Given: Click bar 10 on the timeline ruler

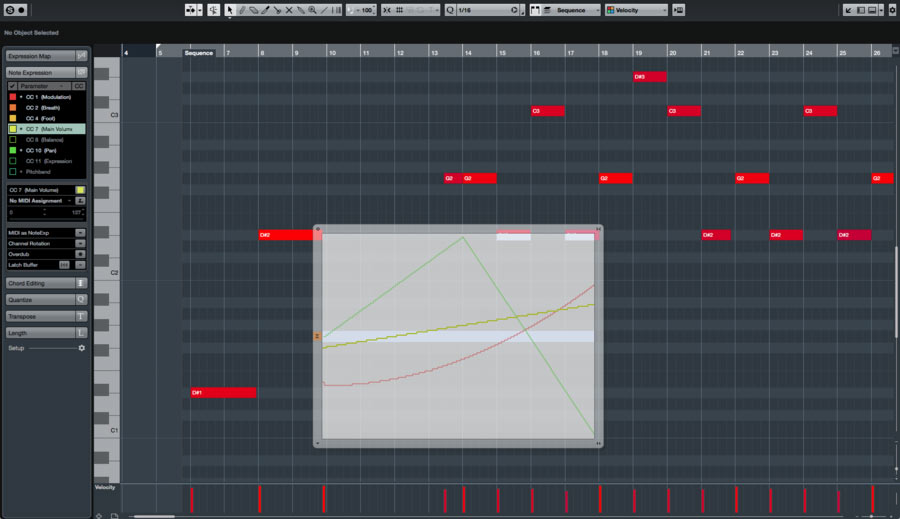Looking at the screenshot, I should click(332, 52).
